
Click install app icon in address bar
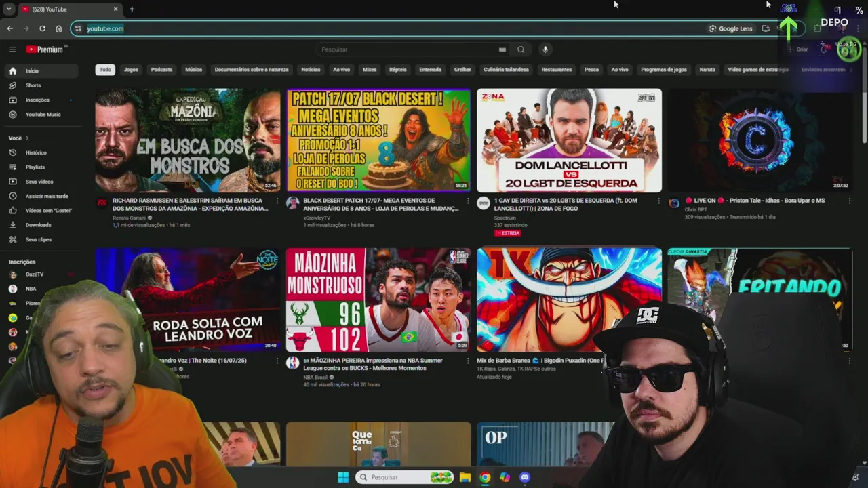coord(766,28)
